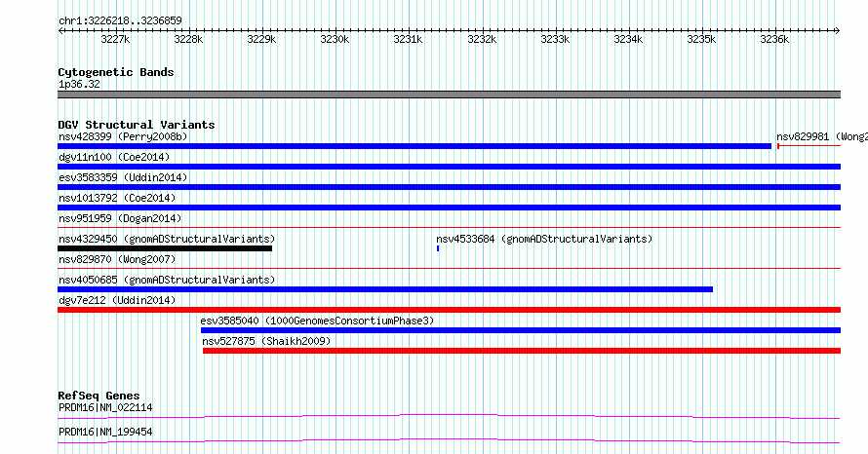Screen dimensions: 868x454
Task: Click the 3227k ruler tick label
Action: [x=115, y=39]
